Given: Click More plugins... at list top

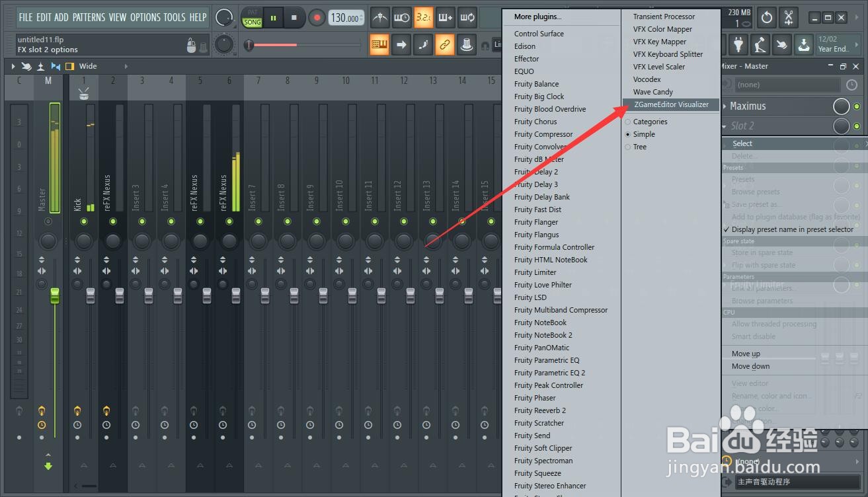Looking at the screenshot, I should [x=537, y=17].
